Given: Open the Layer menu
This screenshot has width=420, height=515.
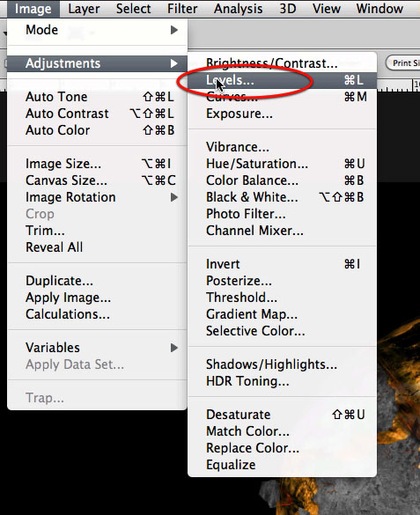Looking at the screenshot, I should pos(84,9).
